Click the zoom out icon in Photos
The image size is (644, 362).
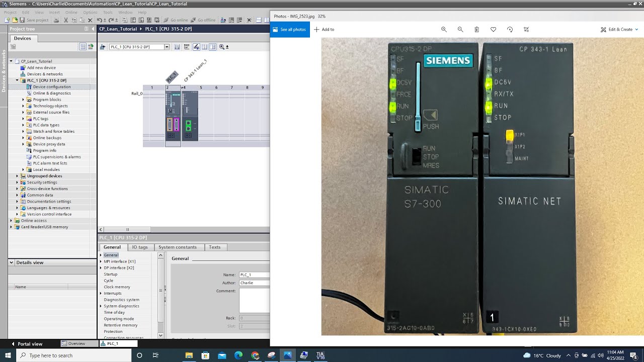click(460, 29)
